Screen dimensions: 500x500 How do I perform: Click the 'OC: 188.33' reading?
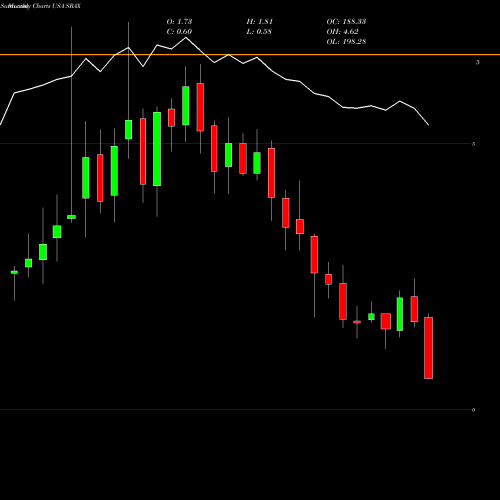tap(346, 22)
